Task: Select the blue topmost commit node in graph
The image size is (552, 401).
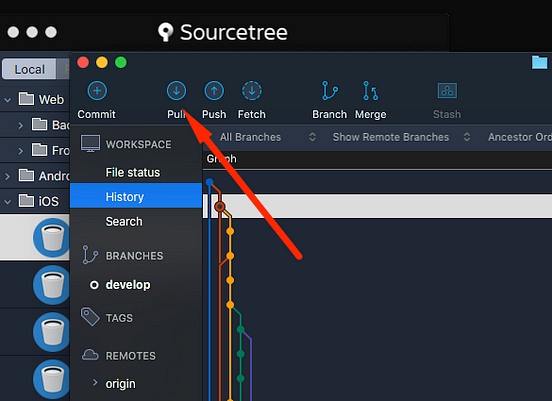Action: coord(209,182)
